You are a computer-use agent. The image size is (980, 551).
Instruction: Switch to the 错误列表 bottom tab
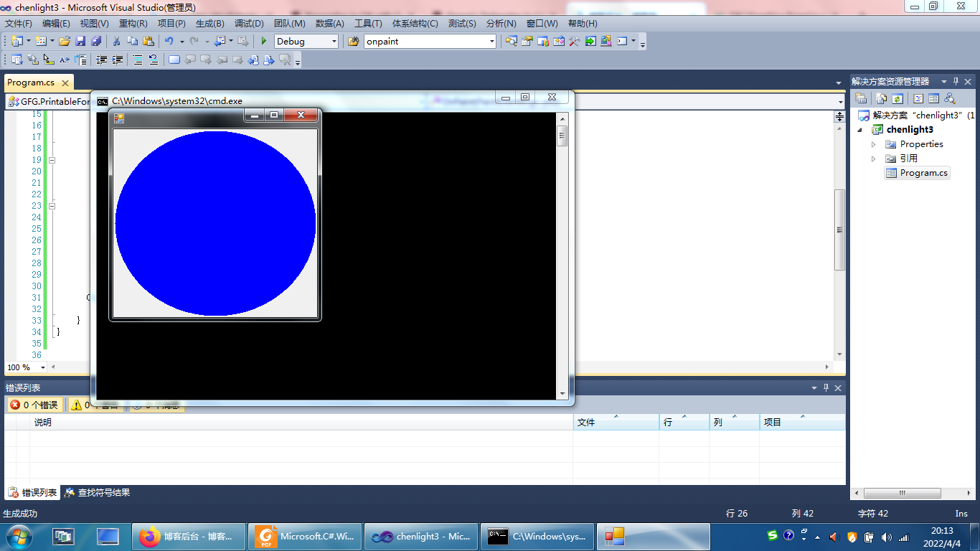pos(33,493)
